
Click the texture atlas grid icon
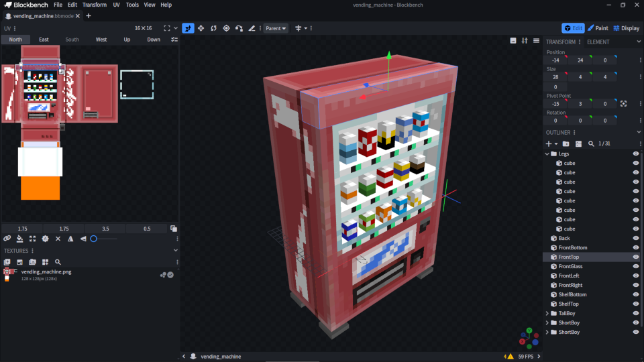pyautogui.click(x=45, y=262)
